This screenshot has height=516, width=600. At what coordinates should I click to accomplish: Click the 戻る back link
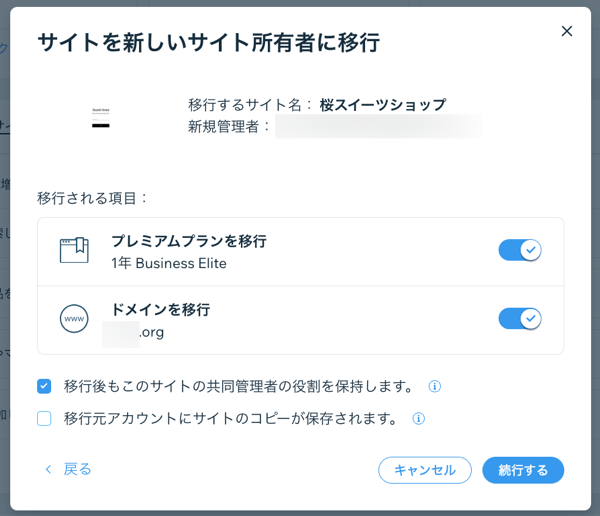click(x=68, y=469)
